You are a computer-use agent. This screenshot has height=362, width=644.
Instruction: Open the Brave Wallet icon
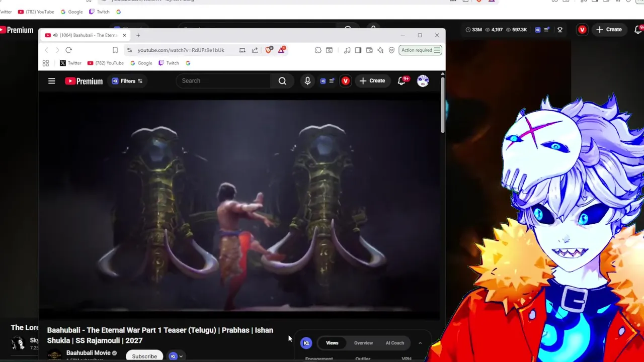(369, 50)
